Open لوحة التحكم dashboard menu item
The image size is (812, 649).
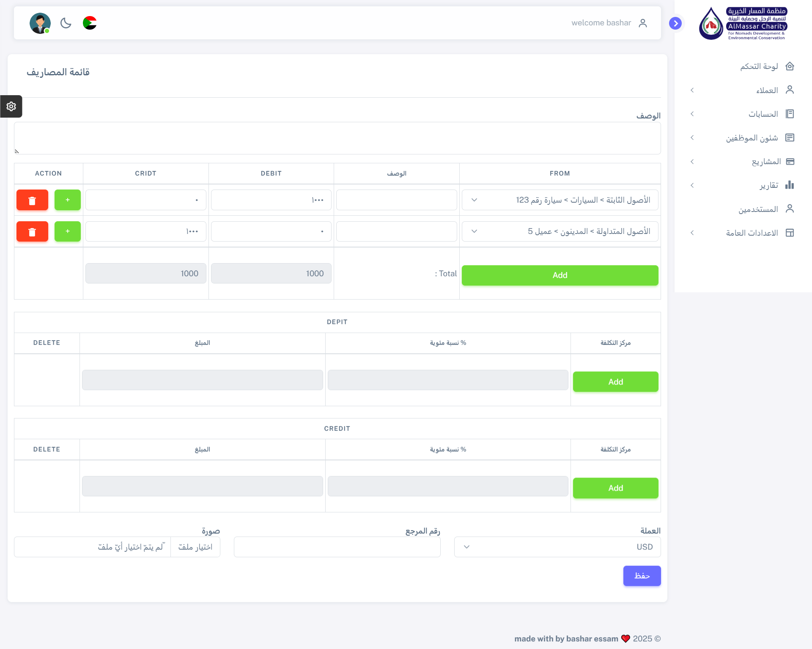[x=759, y=66]
